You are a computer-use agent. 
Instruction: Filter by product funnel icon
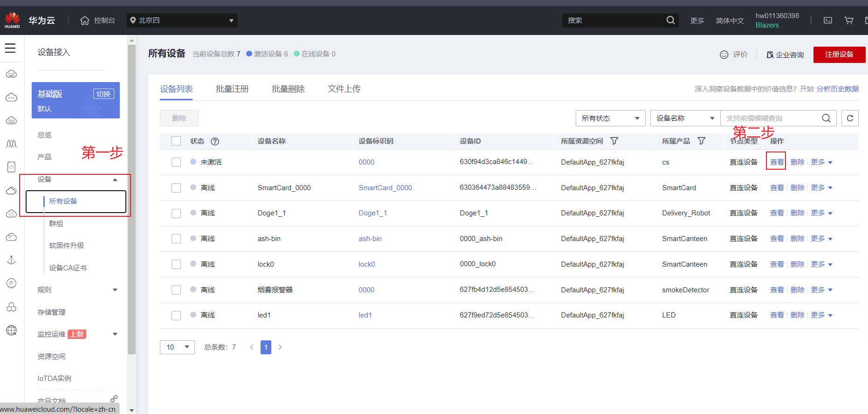point(702,141)
